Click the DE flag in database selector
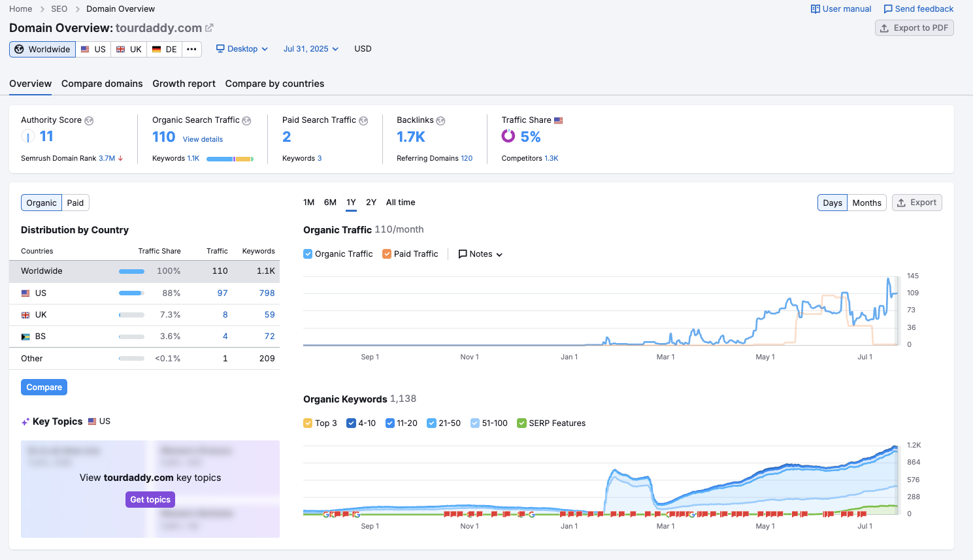Screen dimensions: 973x560 coord(156,49)
